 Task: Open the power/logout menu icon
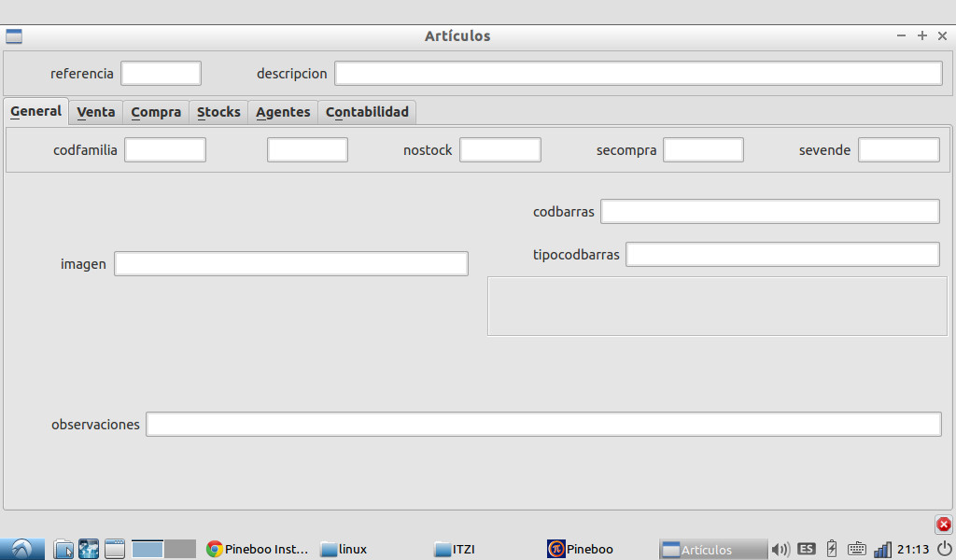tap(945, 549)
